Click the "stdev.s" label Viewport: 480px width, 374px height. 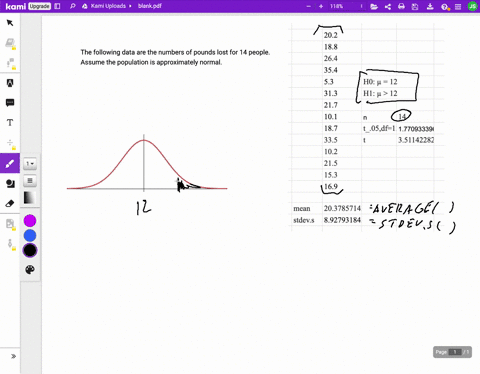point(304,220)
